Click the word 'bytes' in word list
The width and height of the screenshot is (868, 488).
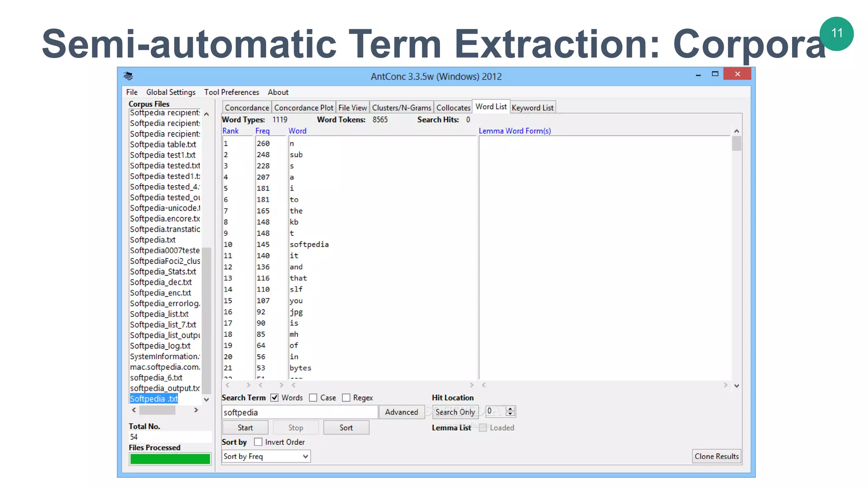pos(300,368)
